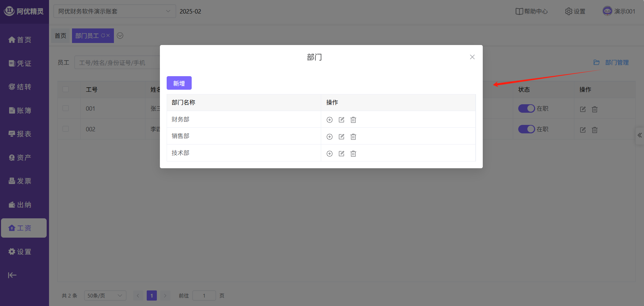Collapse the left sidebar menu
The image size is (644, 306).
tap(12, 275)
